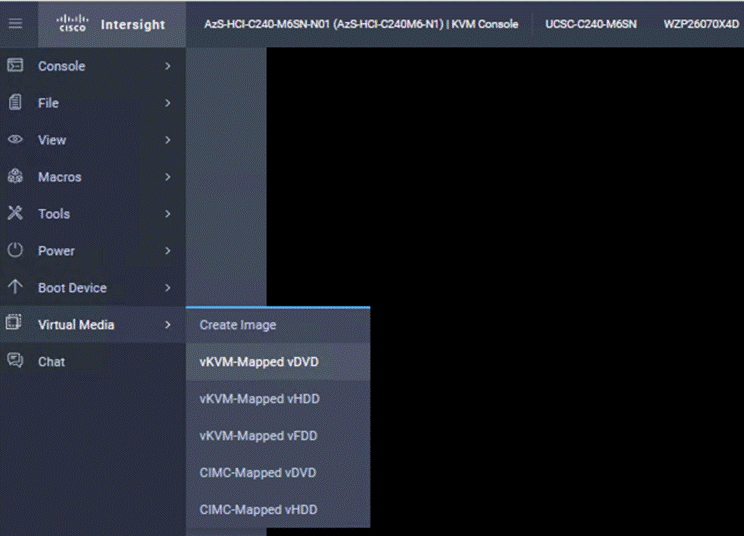Expand the View submenu chevron
The image size is (744, 536).
click(x=167, y=140)
